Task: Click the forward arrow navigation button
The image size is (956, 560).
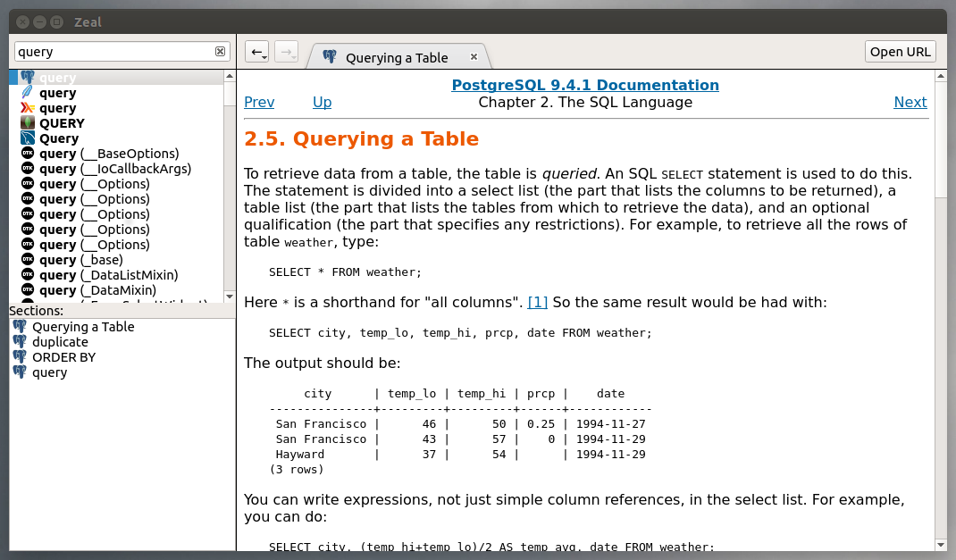Action: point(287,52)
